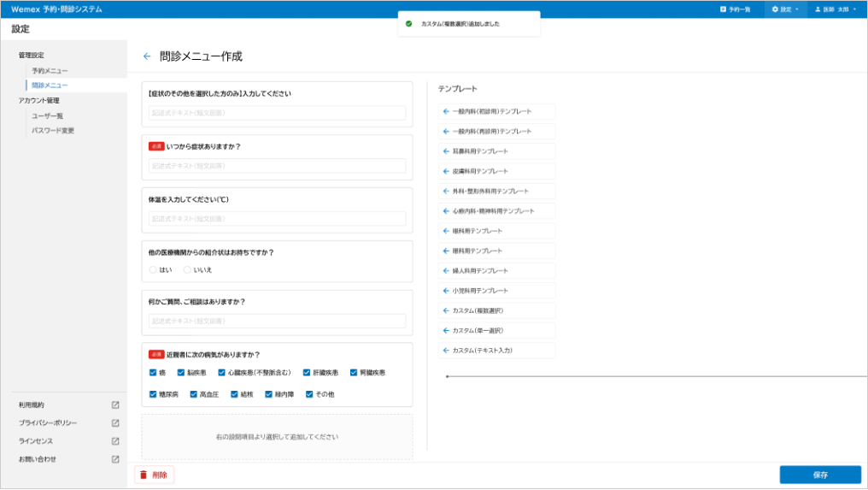This screenshot has height=490, width=868.
Task: Toggle the 高血圧 checkbox
Action: click(194, 395)
